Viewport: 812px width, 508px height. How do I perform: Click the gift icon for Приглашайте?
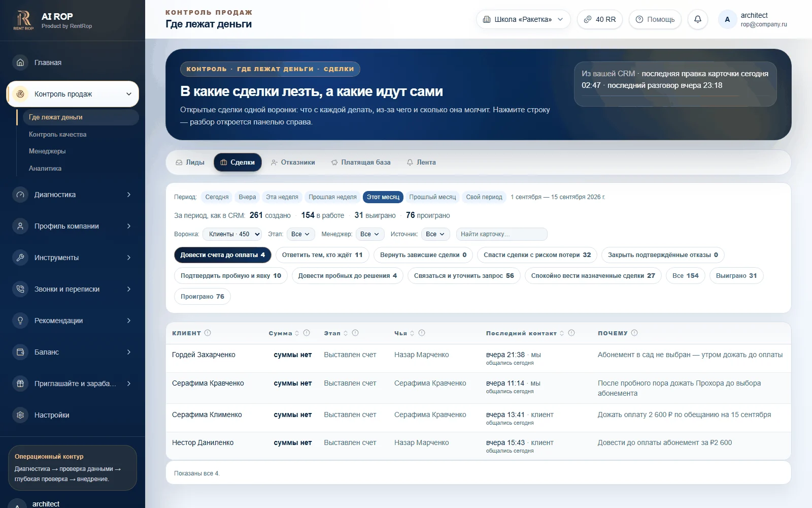click(x=20, y=384)
